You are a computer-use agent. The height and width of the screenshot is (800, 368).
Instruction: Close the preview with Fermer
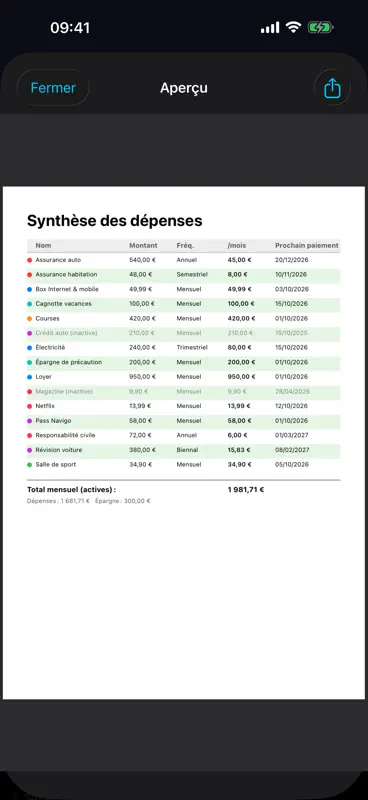[53, 88]
